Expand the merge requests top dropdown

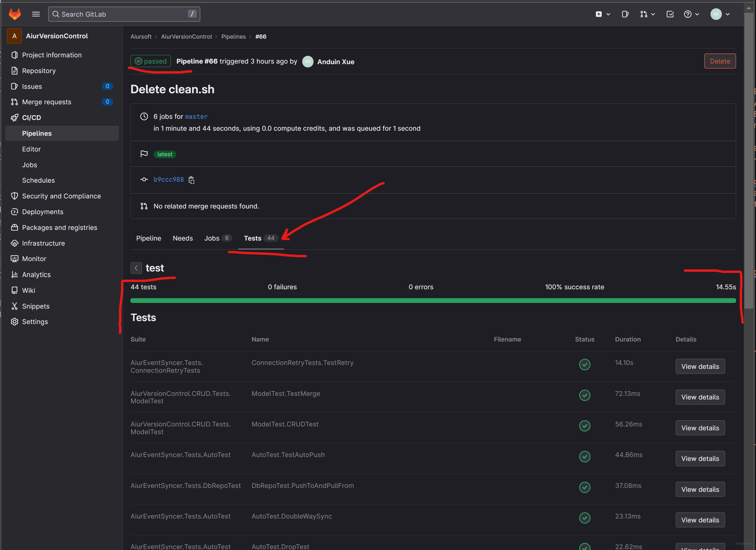pos(647,14)
